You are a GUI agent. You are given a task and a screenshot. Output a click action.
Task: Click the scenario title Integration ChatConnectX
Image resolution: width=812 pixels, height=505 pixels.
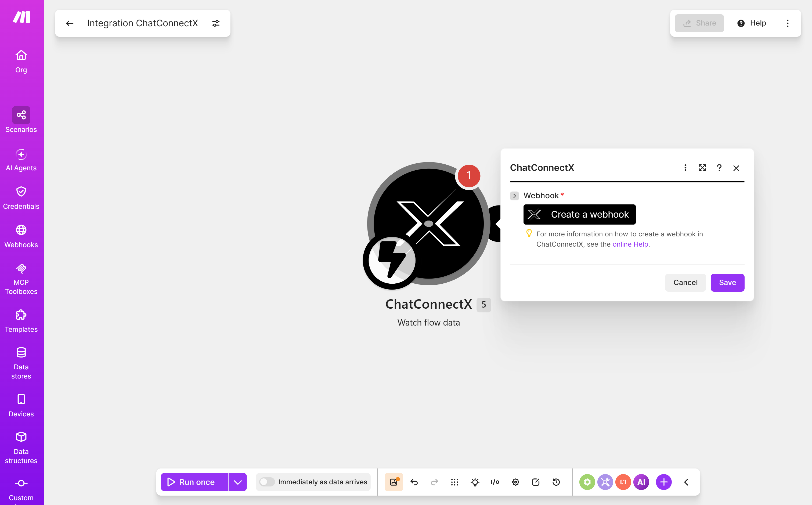click(x=143, y=23)
